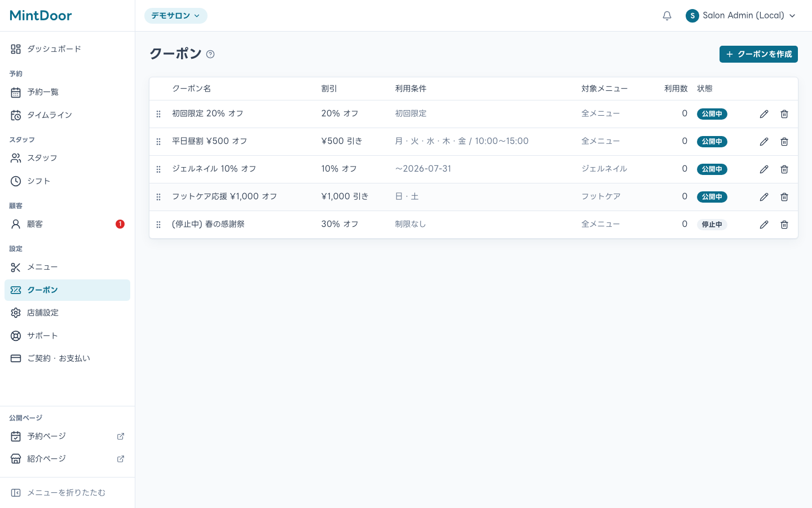
Task: Click 停止中 badge on 春の感謝祭 row
Action: 712,225
